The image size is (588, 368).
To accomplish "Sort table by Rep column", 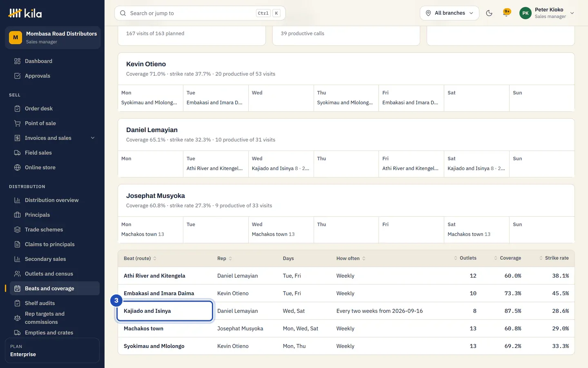I will tap(225, 258).
